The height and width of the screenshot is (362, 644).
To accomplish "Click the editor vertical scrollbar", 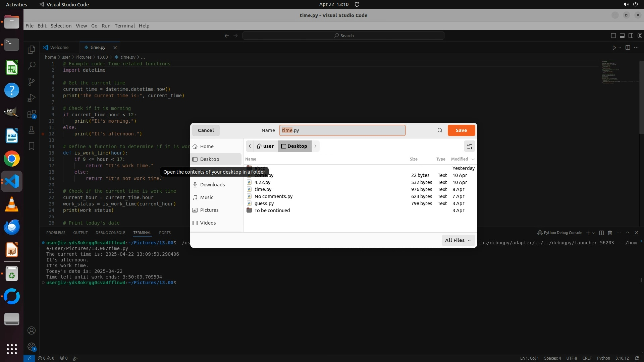I will point(641,97).
